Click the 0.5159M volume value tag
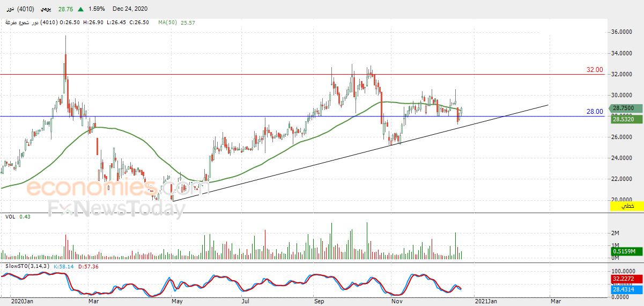Image resolution: width=644 pixels, height=306 pixels. (x=626, y=251)
